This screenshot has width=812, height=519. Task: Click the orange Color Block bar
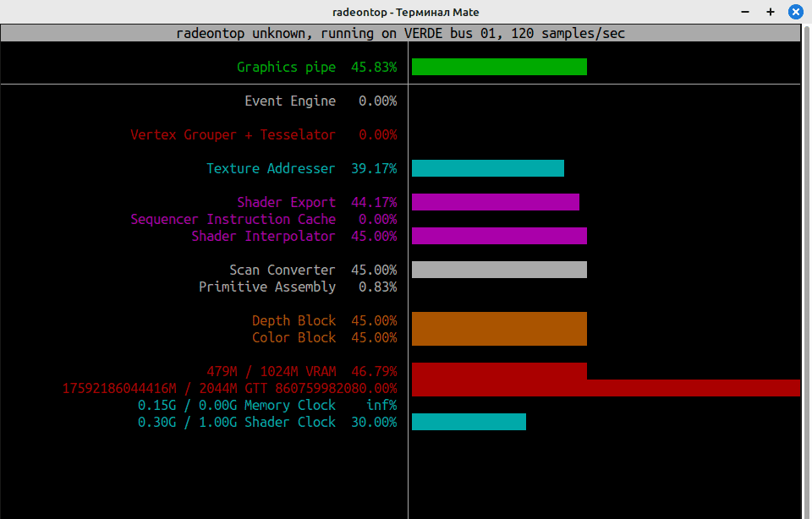click(499, 337)
